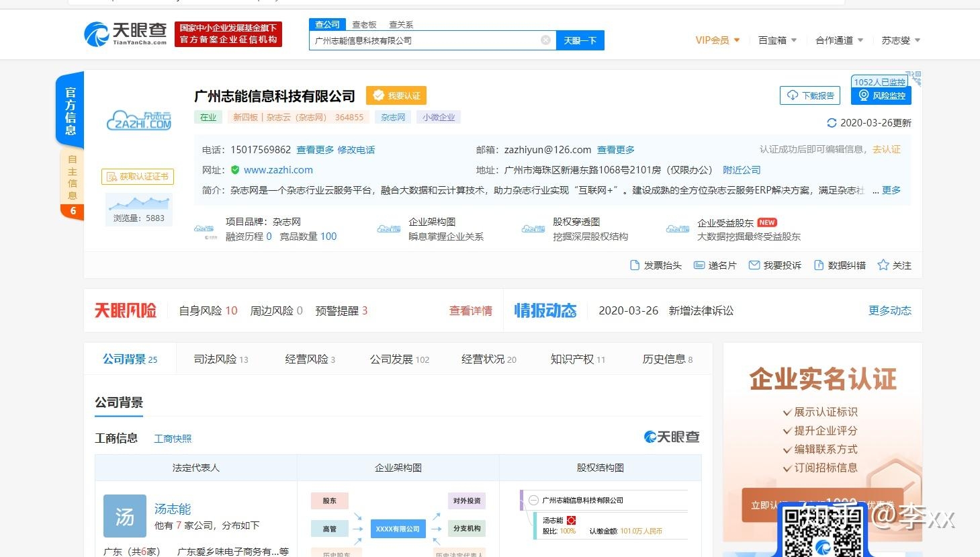Clear the search box with the X icon
The image size is (980, 557).
pyautogui.click(x=545, y=40)
